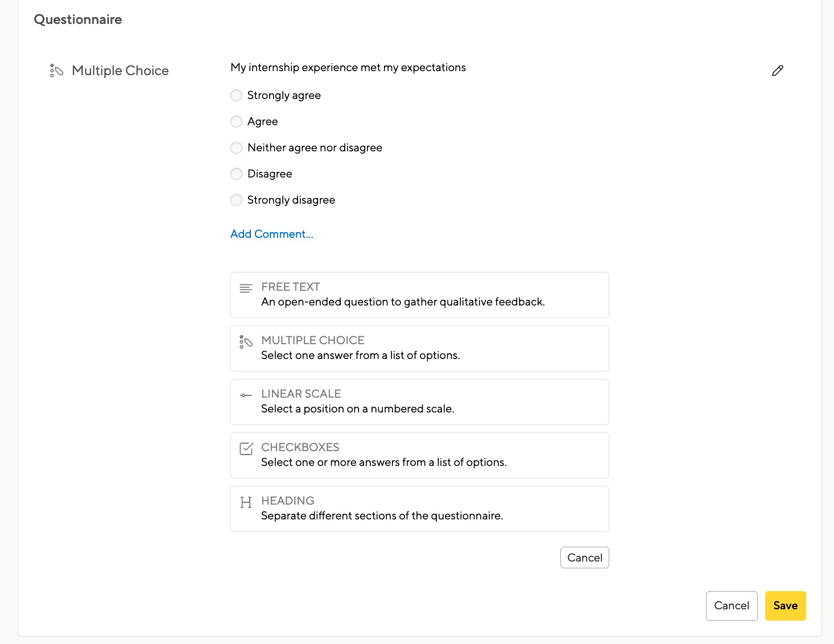834x644 pixels.
Task: Click the inner Cancel button below the type list
Action: (584, 558)
